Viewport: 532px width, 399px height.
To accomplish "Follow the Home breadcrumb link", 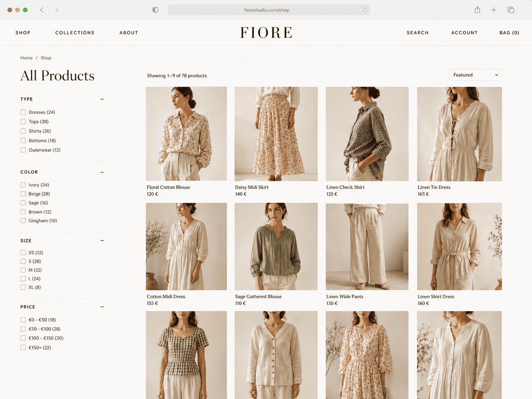I will pos(26,58).
